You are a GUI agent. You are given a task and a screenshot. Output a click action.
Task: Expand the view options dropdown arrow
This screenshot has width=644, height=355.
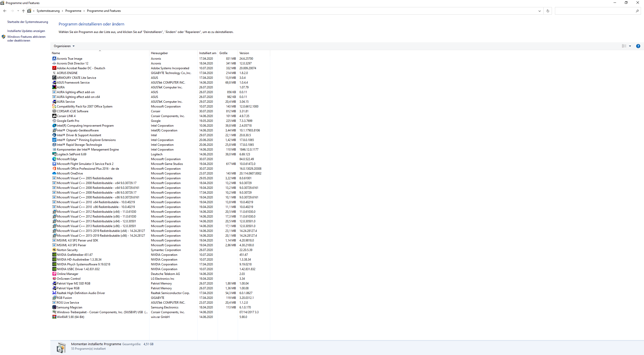click(x=630, y=46)
